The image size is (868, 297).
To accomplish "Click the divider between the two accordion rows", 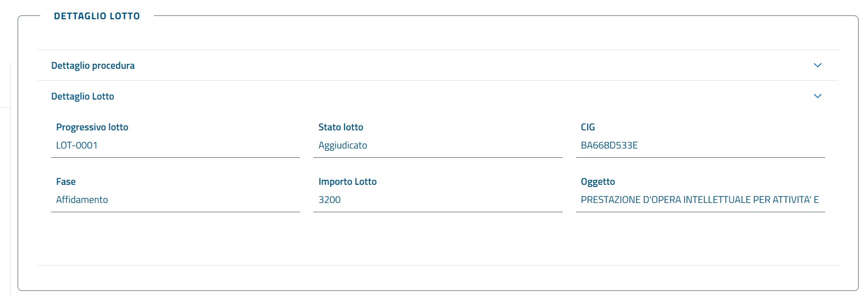I will pyautogui.click(x=438, y=81).
